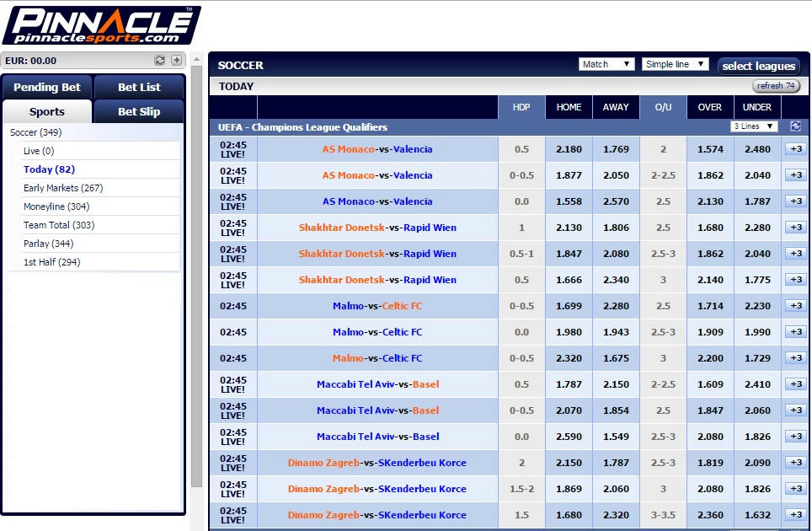Select the over odds 2.140

pyautogui.click(x=710, y=280)
